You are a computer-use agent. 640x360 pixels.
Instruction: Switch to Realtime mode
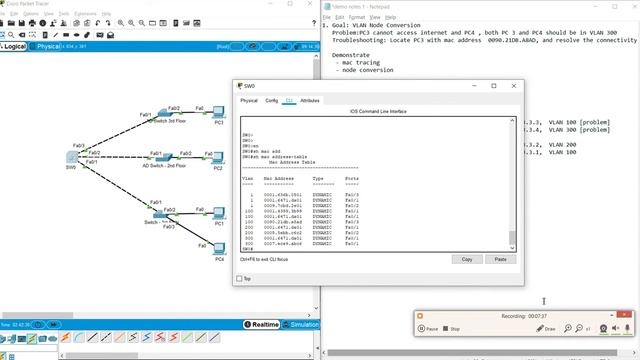[x=262, y=324]
